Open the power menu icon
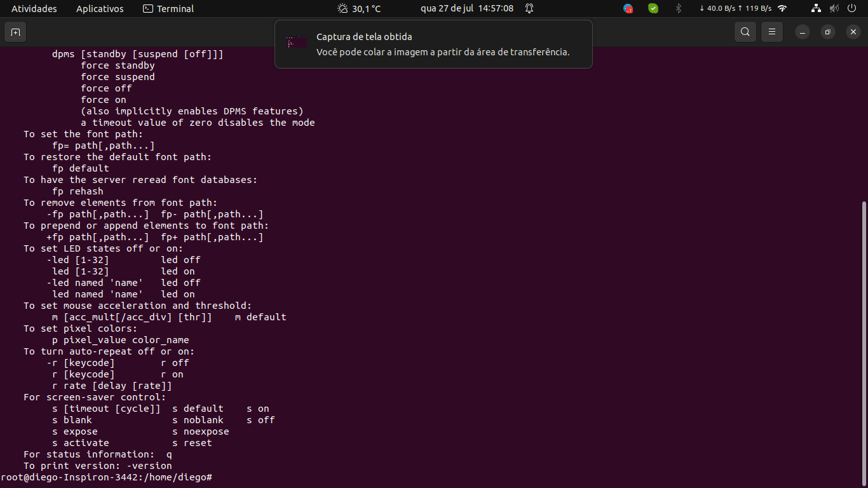The image size is (868, 488). click(851, 8)
